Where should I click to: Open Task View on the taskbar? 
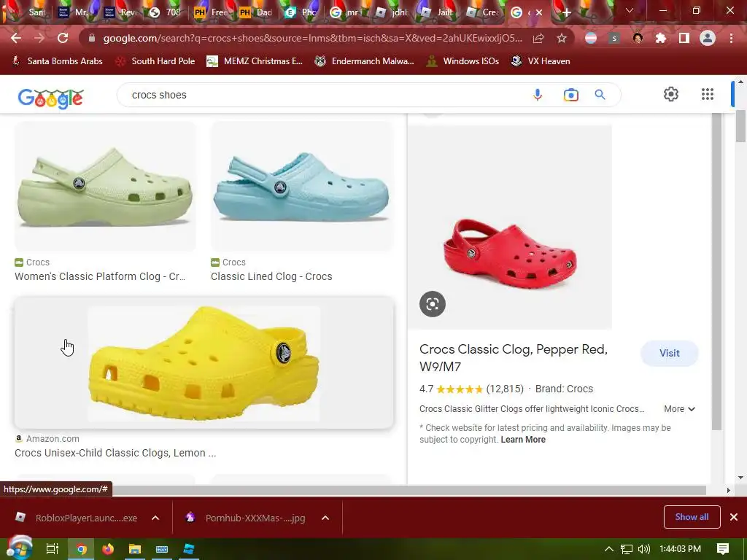tap(53, 549)
